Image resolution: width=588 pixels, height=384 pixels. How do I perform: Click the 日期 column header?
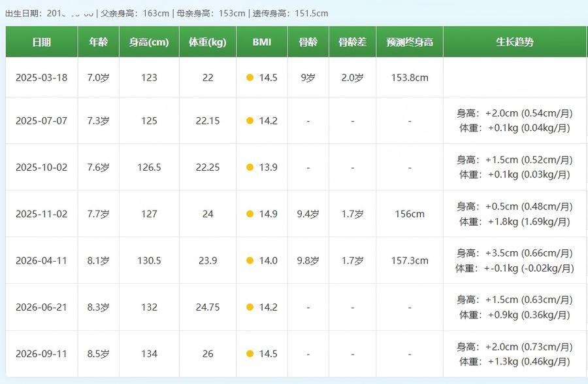tap(42, 42)
